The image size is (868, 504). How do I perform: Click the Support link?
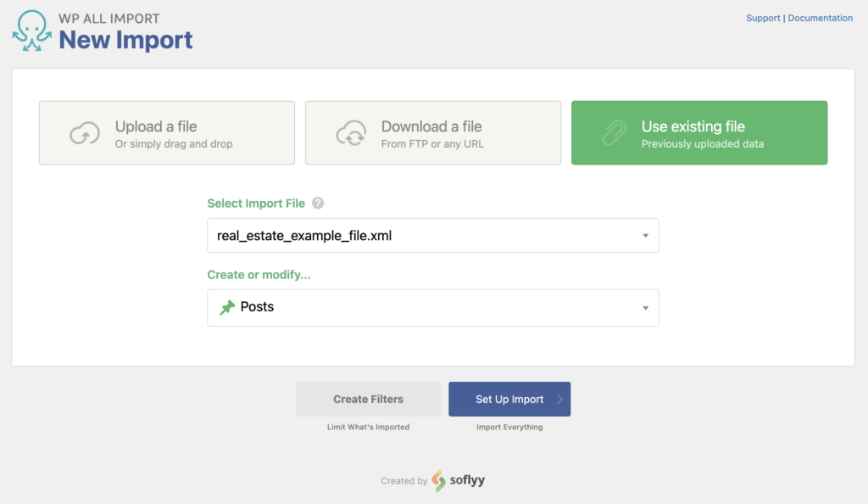tap(762, 17)
